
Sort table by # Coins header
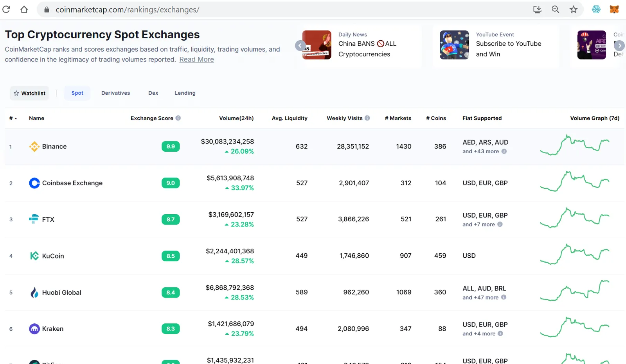[x=436, y=118]
